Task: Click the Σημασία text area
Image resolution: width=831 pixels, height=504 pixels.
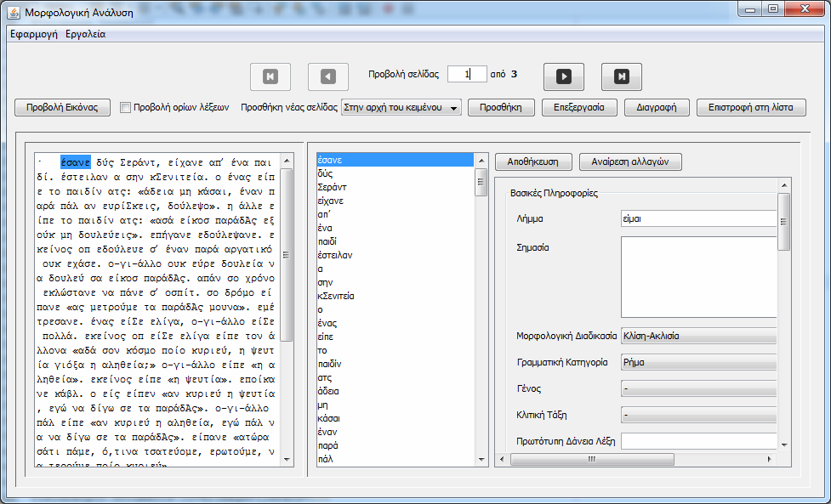Action: tap(698, 277)
